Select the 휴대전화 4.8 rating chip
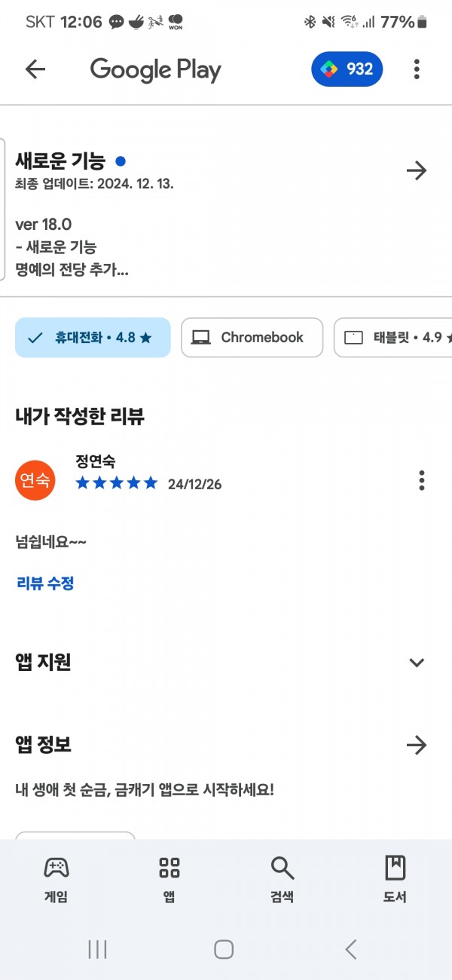 click(x=93, y=338)
